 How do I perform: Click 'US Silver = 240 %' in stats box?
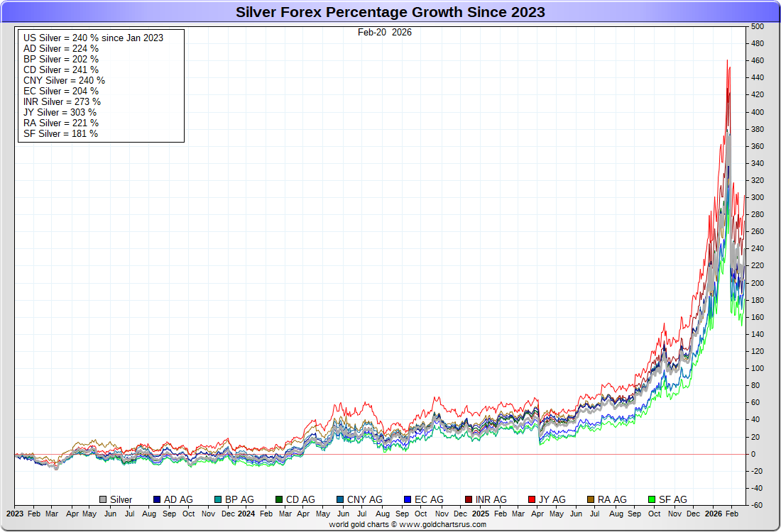coord(93,38)
